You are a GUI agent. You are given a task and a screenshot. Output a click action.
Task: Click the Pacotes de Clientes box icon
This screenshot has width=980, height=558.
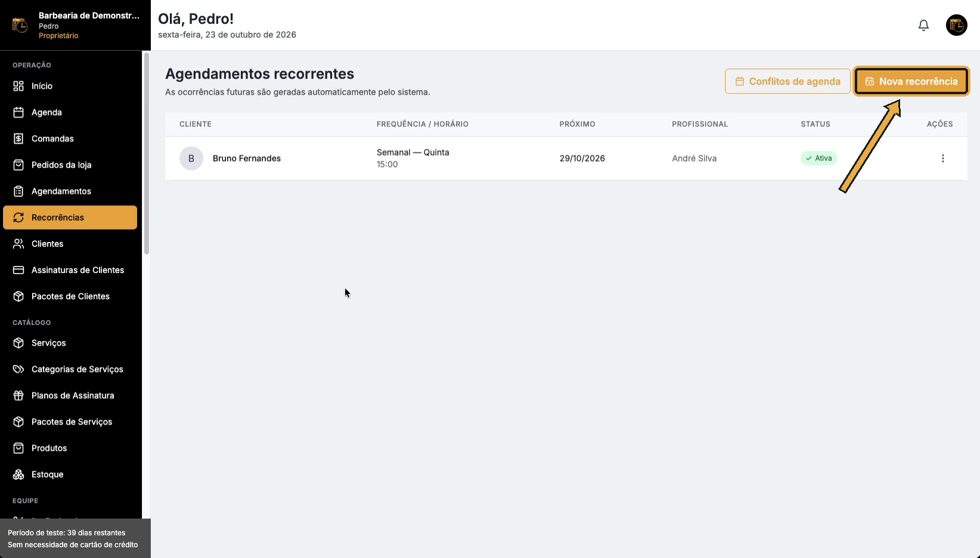point(18,296)
